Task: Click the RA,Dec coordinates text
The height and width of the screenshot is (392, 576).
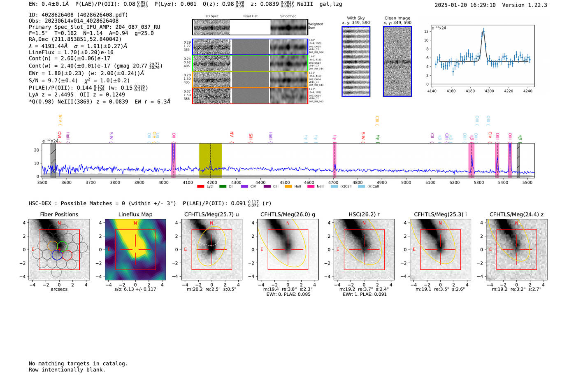Action: click(75, 39)
